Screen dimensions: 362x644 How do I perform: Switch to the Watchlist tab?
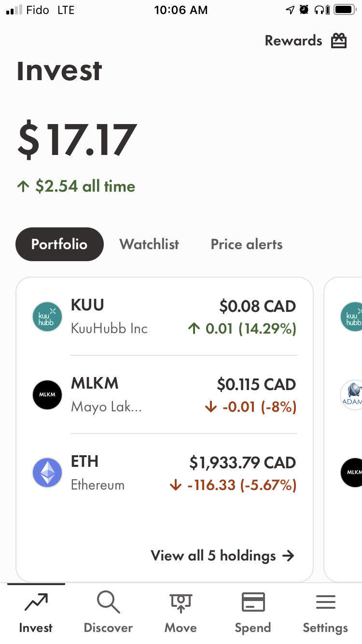[149, 244]
